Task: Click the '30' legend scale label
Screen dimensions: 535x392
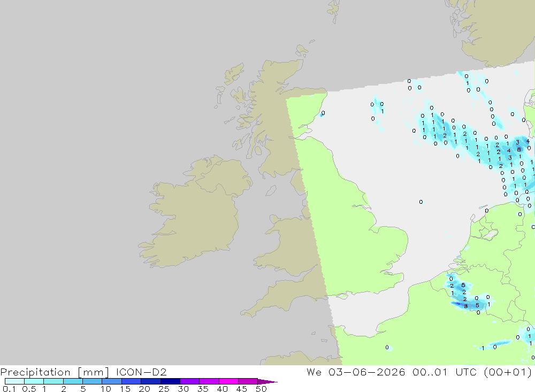Action: click(184, 389)
